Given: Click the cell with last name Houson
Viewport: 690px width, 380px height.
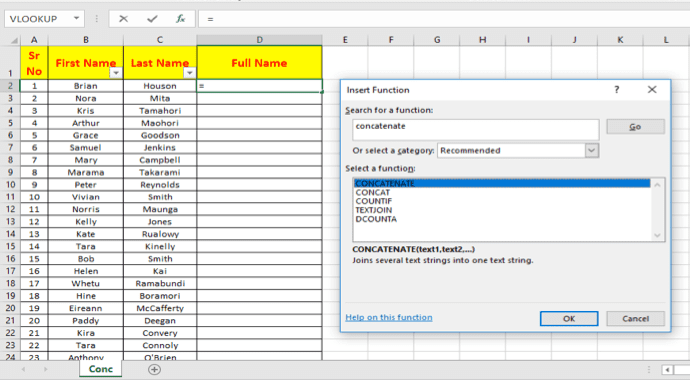Looking at the screenshot, I should 160,86.
